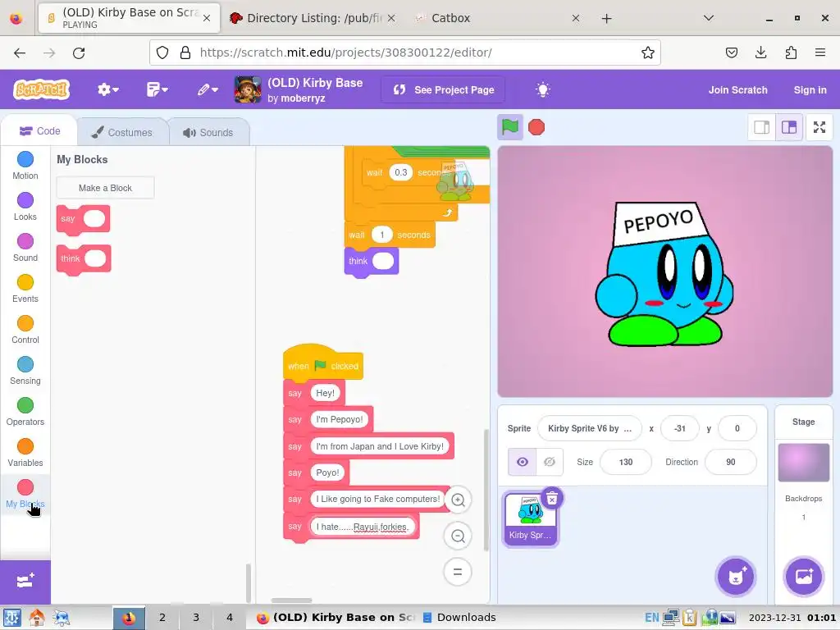Select the Kirby sprite thumbnail
840x630 pixels.
click(530, 519)
